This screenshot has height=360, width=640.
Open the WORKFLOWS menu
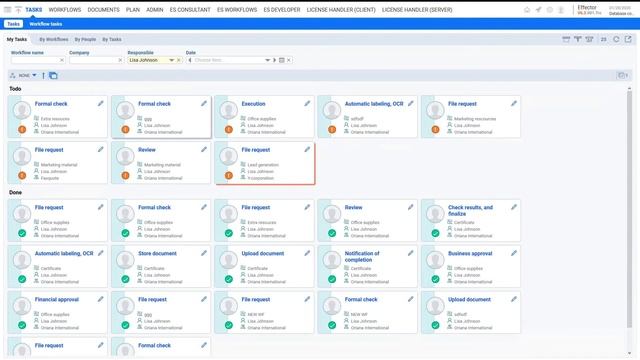pos(64,10)
